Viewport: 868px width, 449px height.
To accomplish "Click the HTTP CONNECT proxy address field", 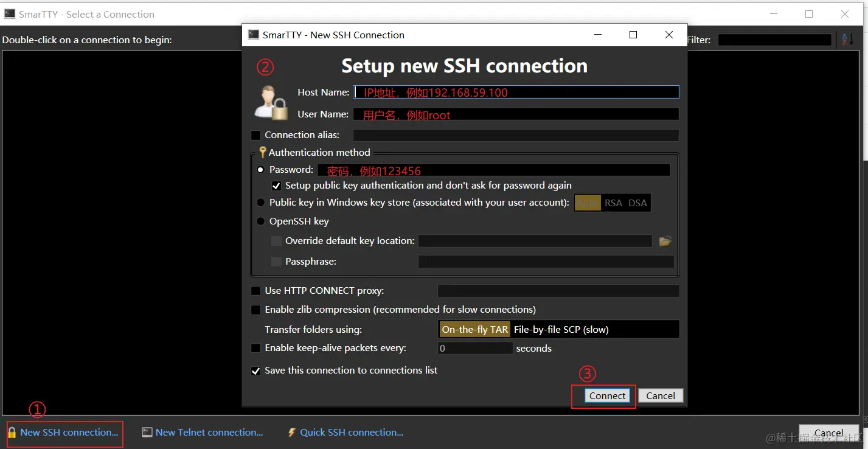I will tap(558, 291).
